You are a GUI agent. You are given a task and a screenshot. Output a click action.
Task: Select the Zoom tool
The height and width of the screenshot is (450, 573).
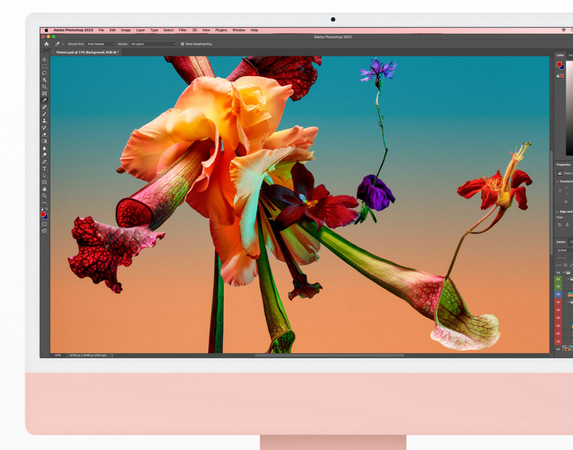coord(45,196)
